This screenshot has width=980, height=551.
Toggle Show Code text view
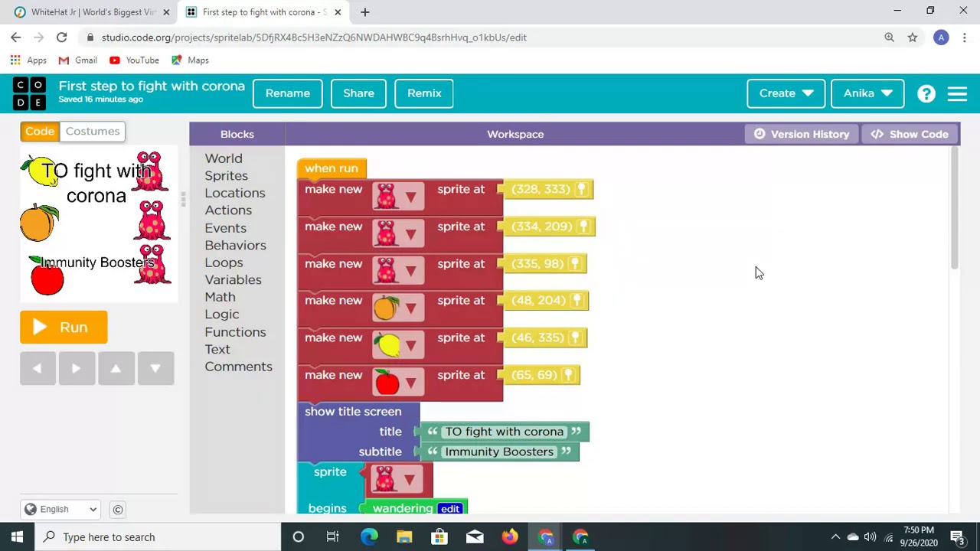(x=910, y=134)
